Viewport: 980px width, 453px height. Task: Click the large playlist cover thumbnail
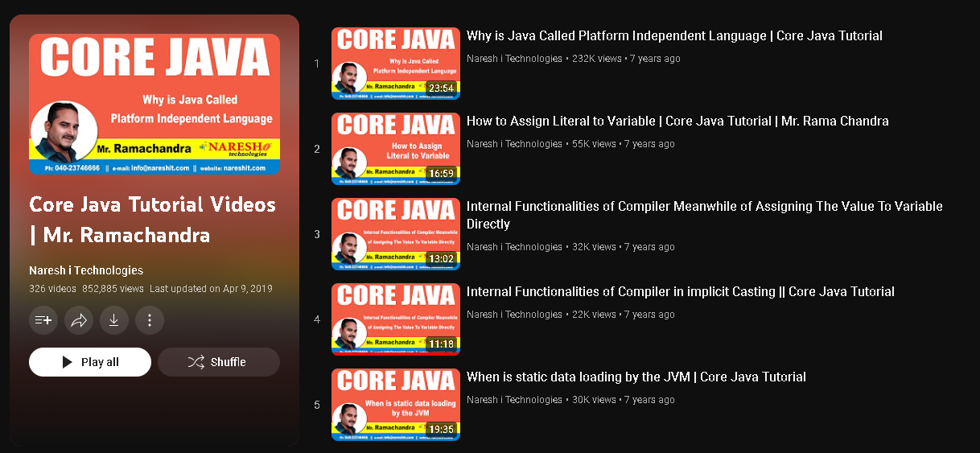coord(154,105)
